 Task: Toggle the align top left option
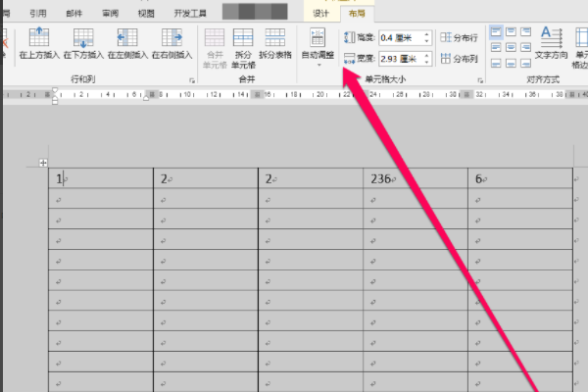(496, 32)
